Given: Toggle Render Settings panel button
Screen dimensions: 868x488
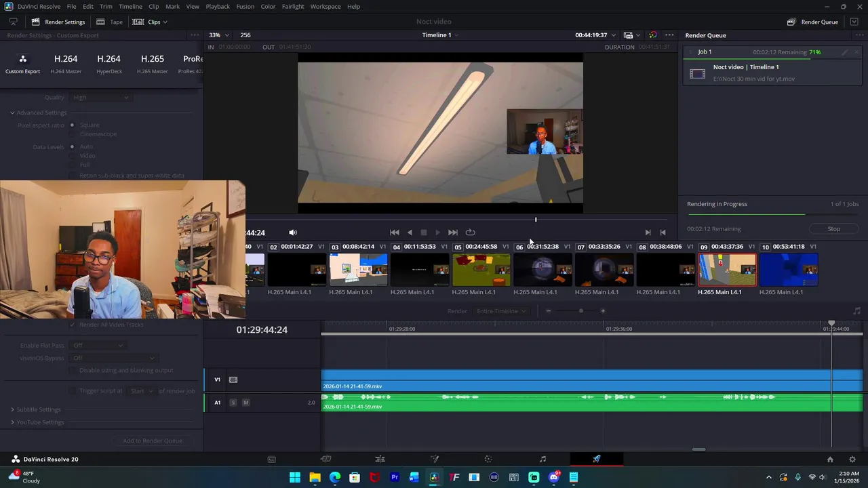Looking at the screenshot, I should pyautogui.click(x=58, y=22).
